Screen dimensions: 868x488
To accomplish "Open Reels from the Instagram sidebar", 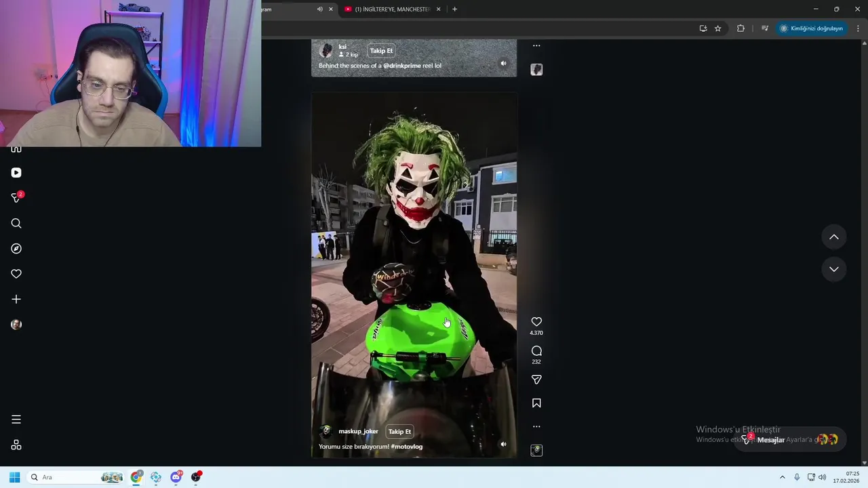I will [16, 173].
